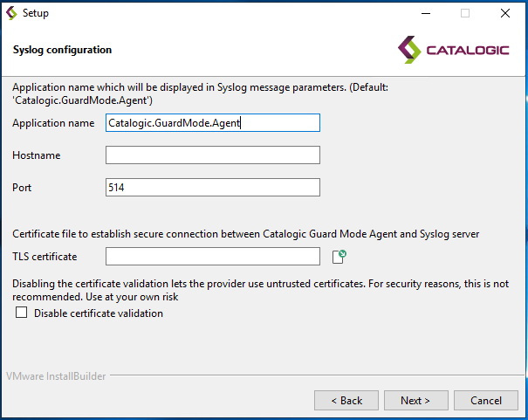Viewport: 528px width, 420px height.
Task: Click the 'TLS certificate' field label
Action: click(45, 257)
